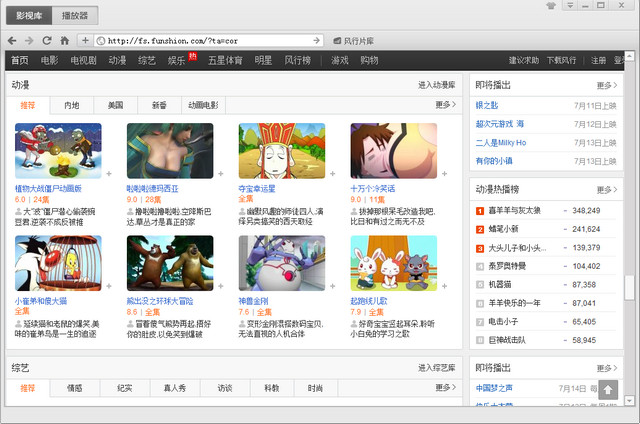The image size is (640, 424).
Task: Expand the address bar history dropdown
Action: point(318,41)
